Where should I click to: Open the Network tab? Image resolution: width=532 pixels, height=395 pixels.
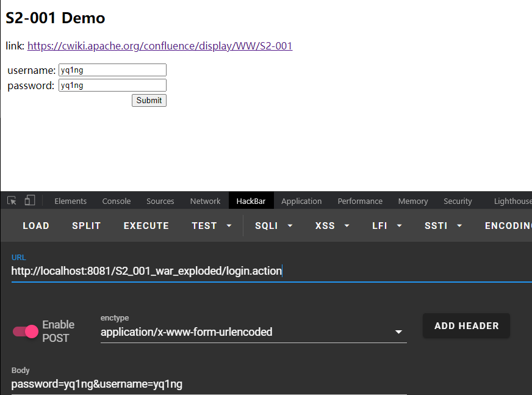coord(205,201)
